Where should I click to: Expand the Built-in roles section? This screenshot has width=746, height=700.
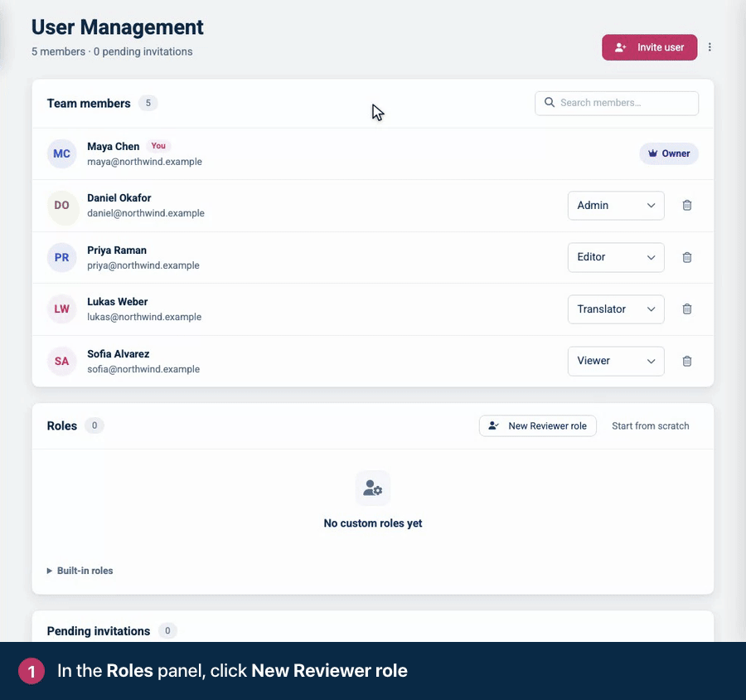pos(80,571)
